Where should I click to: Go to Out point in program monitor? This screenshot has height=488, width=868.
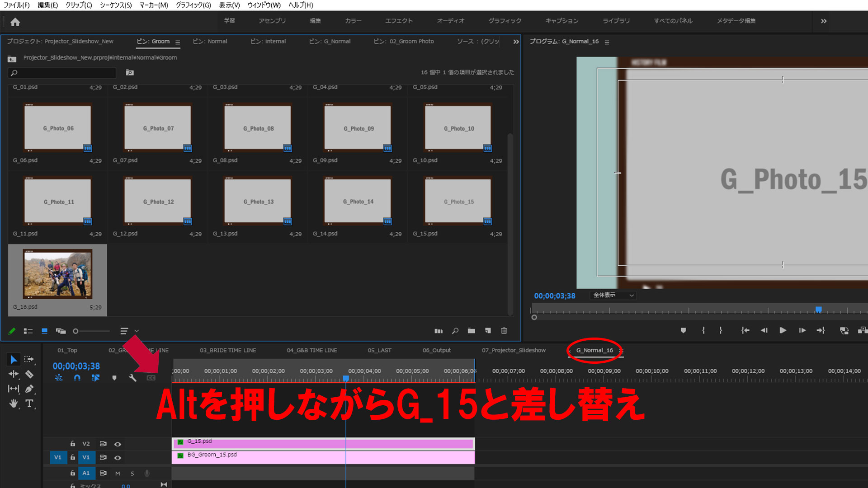[x=821, y=330]
